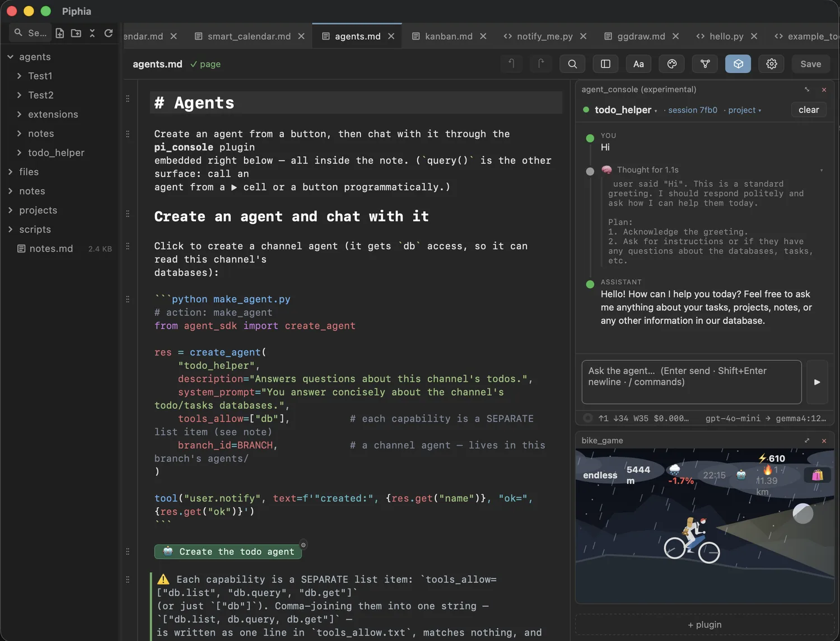The width and height of the screenshot is (840, 641).
Task: Click the redo arrow in toolbar
Action: [541, 64]
